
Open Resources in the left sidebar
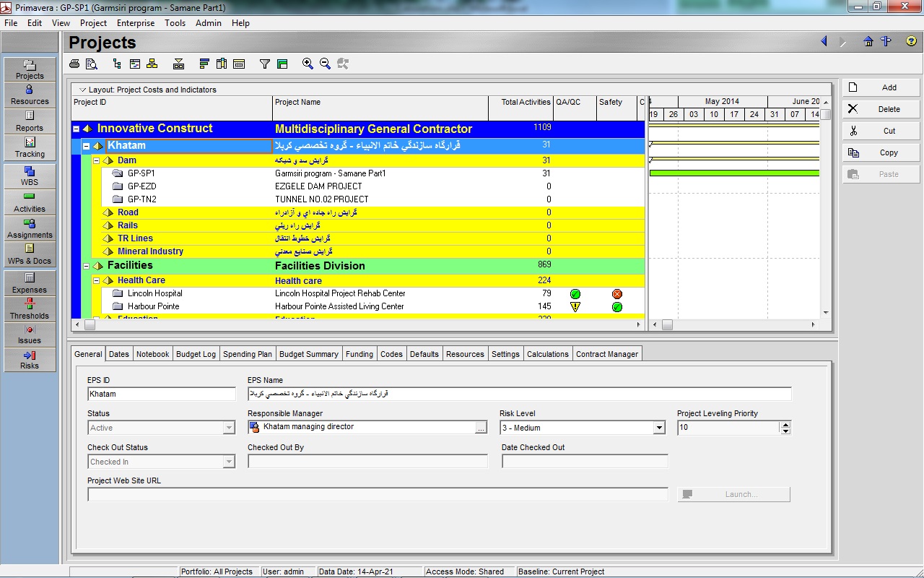pos(30,95)
